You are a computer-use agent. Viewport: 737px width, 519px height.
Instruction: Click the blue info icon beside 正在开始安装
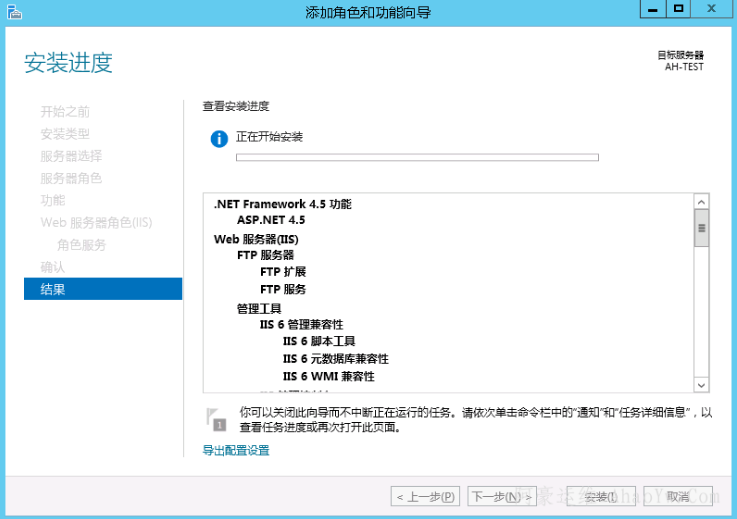coord(219,138)
